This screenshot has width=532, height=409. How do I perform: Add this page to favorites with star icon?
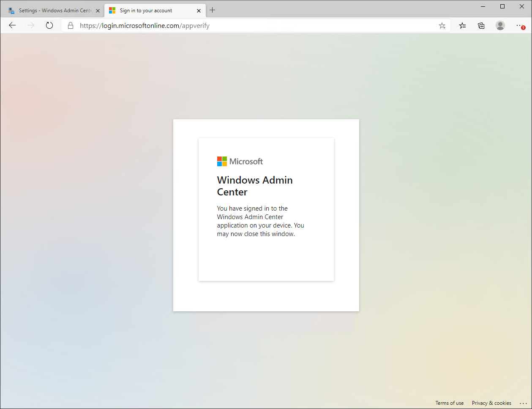point(442,26)
